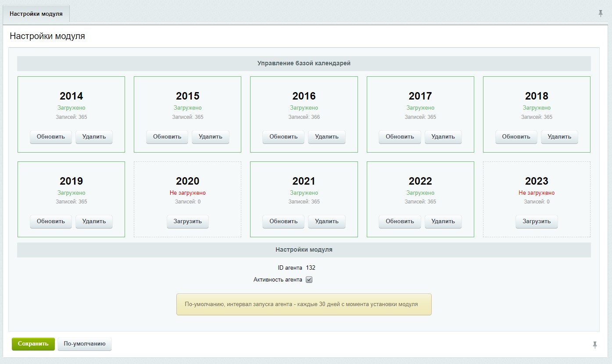
Task: Load the 2023 calendar
Action: 537,221
